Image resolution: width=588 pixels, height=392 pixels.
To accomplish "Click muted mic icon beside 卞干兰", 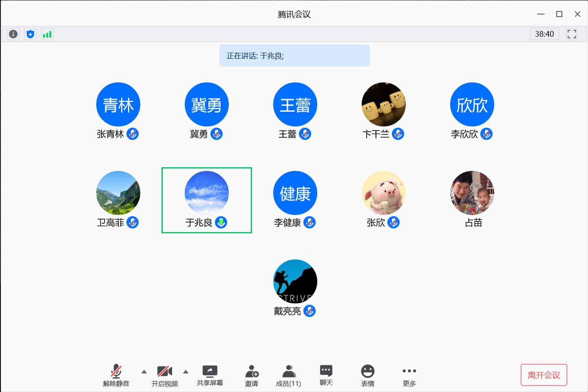I will (x=398, y=134).
